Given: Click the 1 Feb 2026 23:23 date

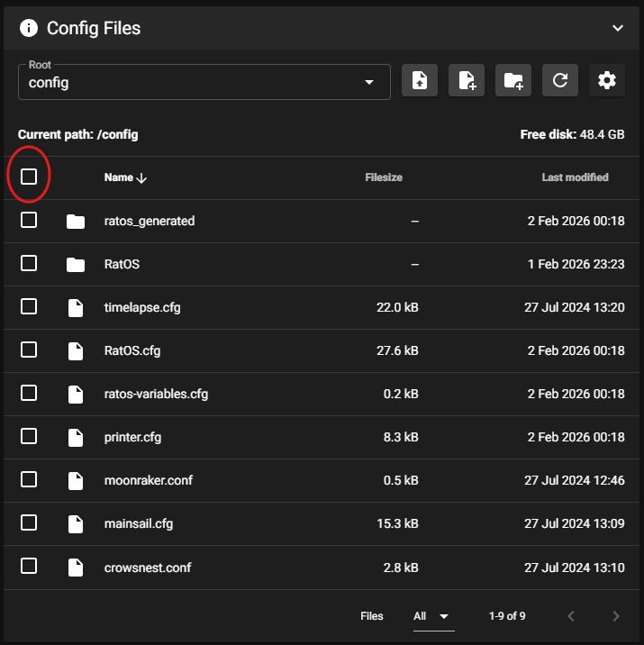Looking at the screenshot, I should coord(576,264).
